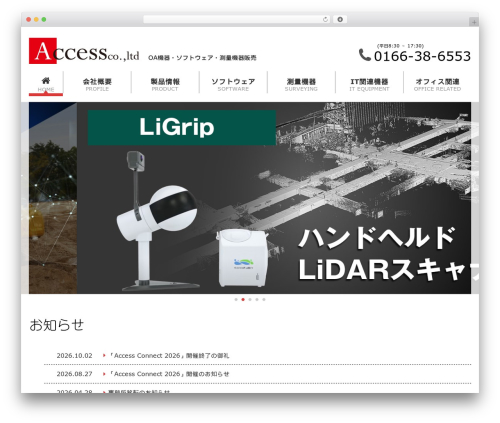The height and width of the screenshot is (423, 500).
Task: Select the fourth slider pagination dot
Action: pyautogui.click(x=257, y=300)
